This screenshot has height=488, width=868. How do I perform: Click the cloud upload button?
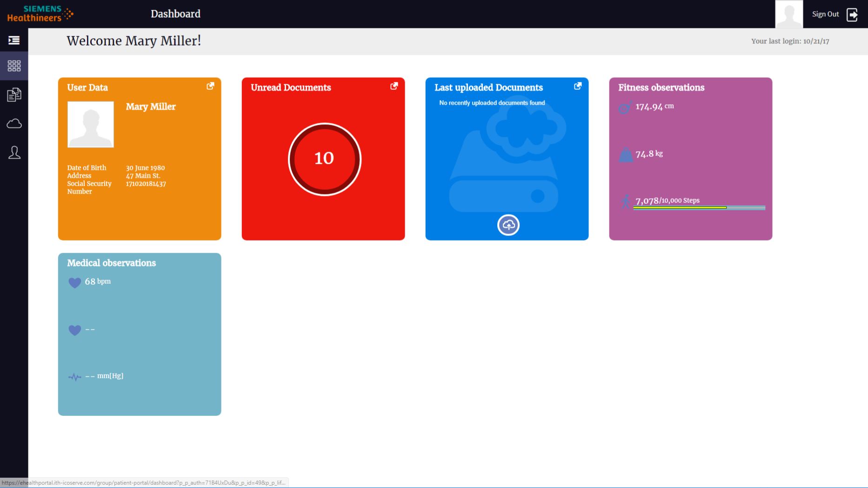(508, 225)
